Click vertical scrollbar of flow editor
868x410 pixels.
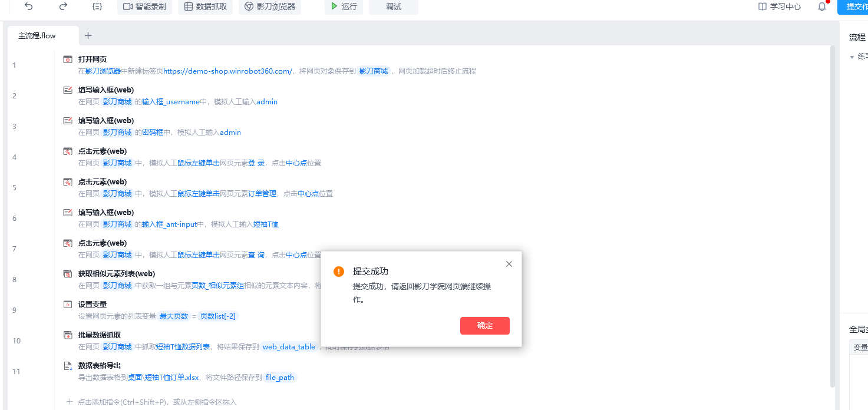point(832,217)
